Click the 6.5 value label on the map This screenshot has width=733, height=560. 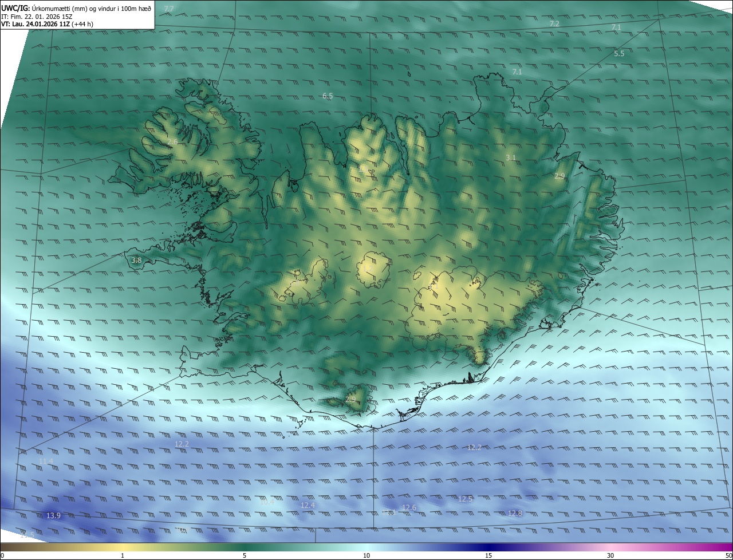click(x=328, y=96)
